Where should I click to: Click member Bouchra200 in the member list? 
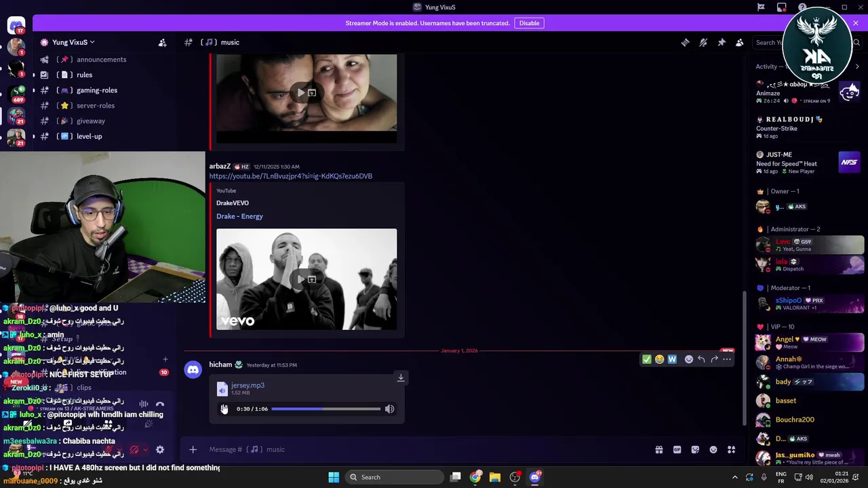pyautogui.click(x=808, y=420)
